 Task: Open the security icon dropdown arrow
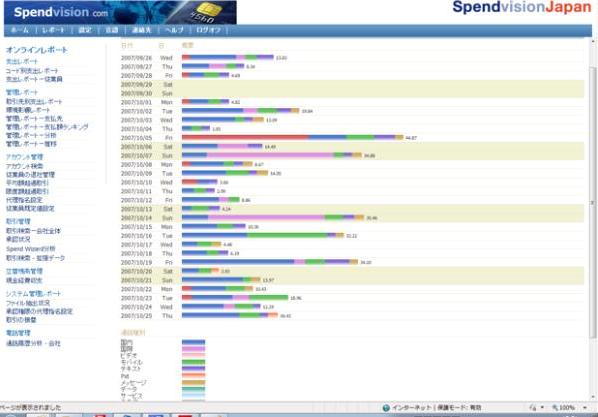tap(542, 408)
